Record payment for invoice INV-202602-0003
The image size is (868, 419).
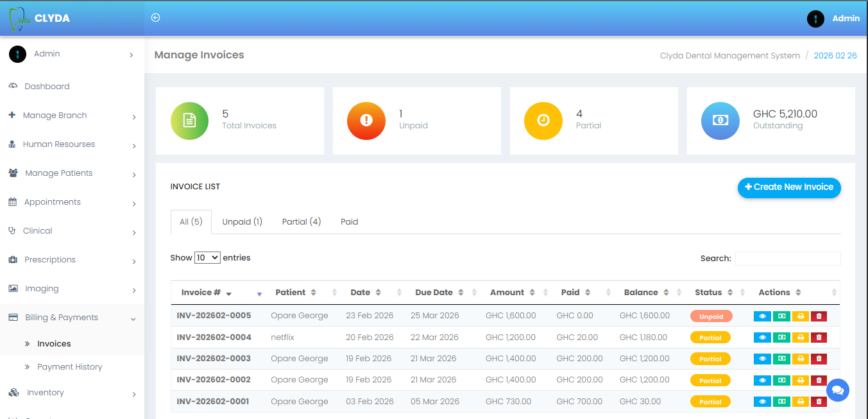pos(781,359)
